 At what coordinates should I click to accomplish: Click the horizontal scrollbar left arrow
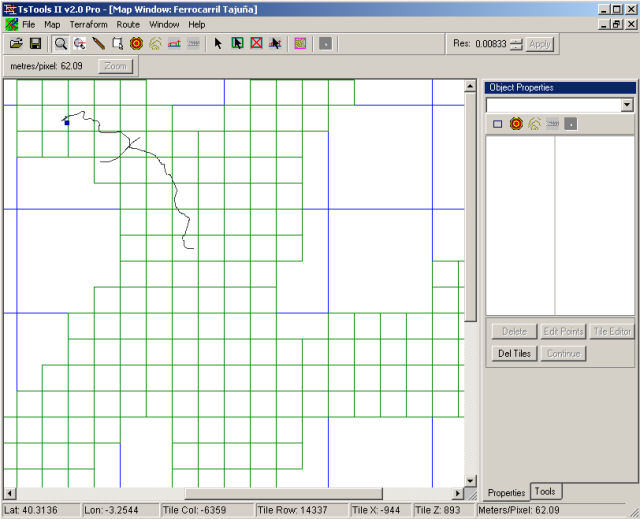(x=10, y=493)
